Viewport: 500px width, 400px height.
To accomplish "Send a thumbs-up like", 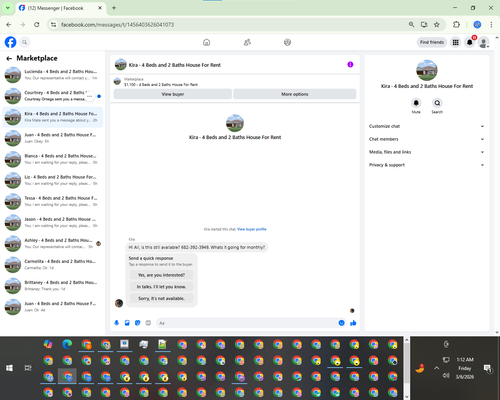I will (353, 323).
